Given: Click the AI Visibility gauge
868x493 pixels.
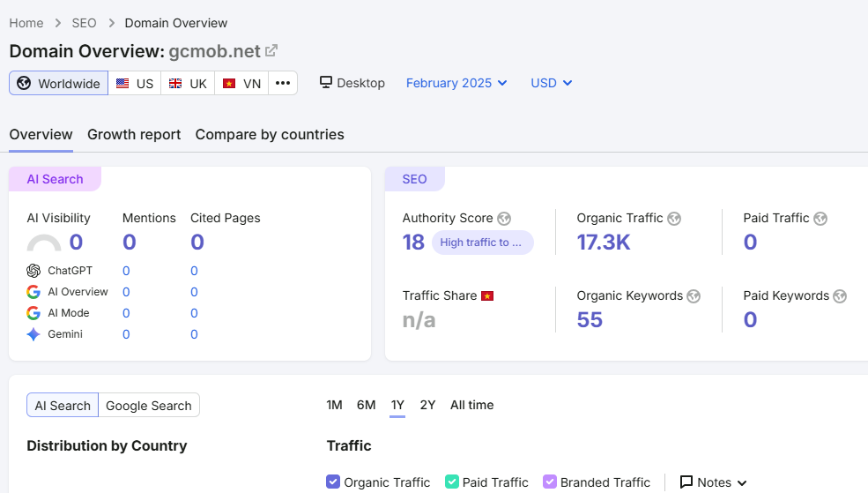Looking at the screenshot, I should [44, 243].
